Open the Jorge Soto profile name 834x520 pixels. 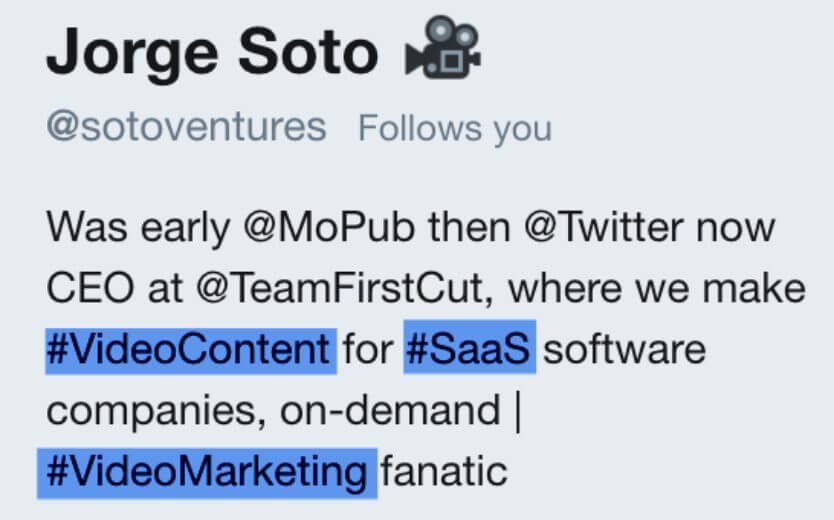click(212, 53)
